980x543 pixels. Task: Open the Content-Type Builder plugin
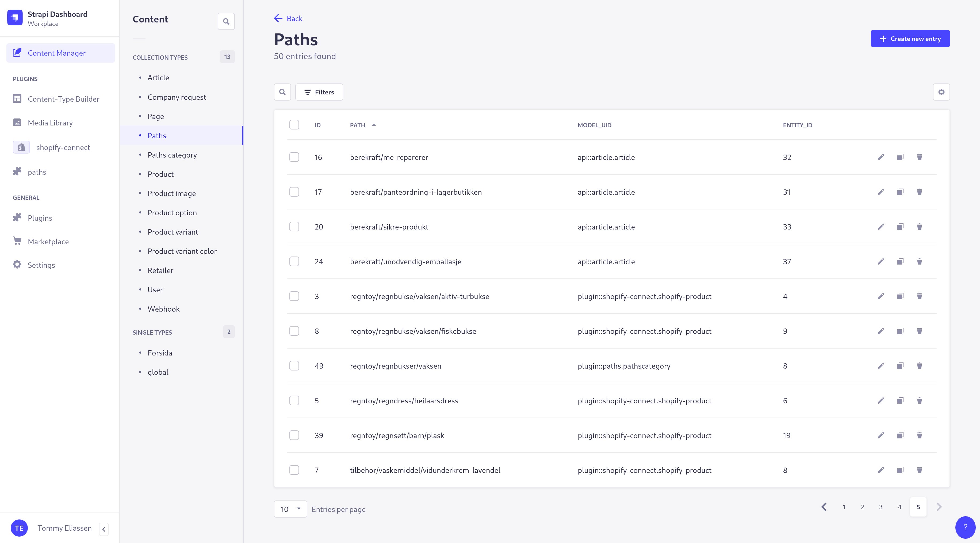(63, 99)
